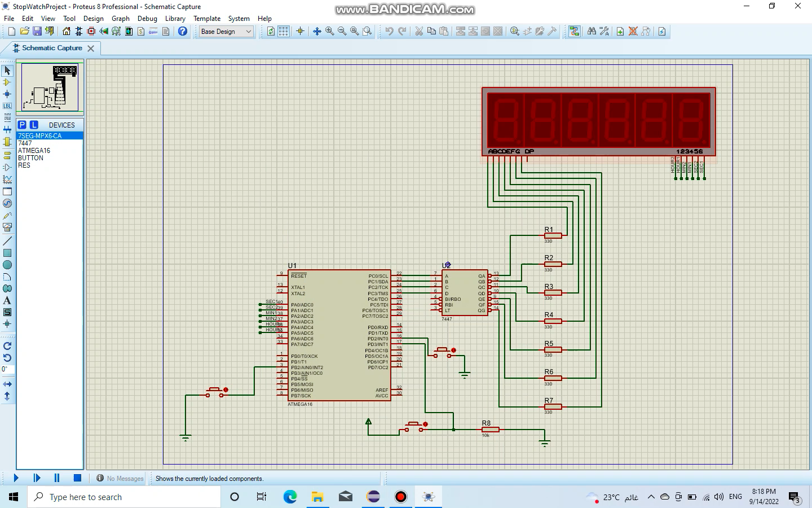
Task: Click the Zoom In magnifier icon
Action: pos(329,32)
